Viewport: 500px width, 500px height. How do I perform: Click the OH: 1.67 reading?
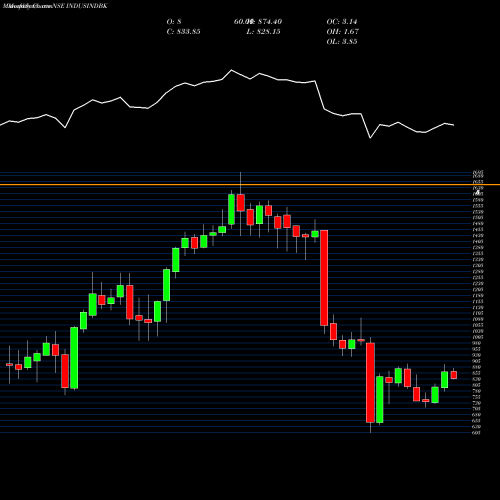(342, 32)
